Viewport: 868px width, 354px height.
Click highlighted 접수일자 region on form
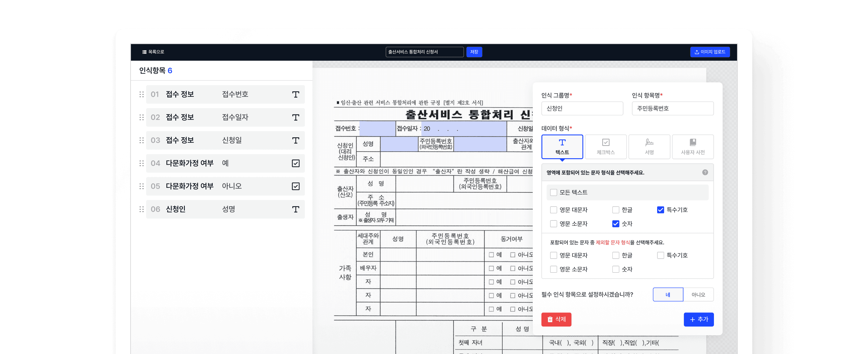point(464,128)
